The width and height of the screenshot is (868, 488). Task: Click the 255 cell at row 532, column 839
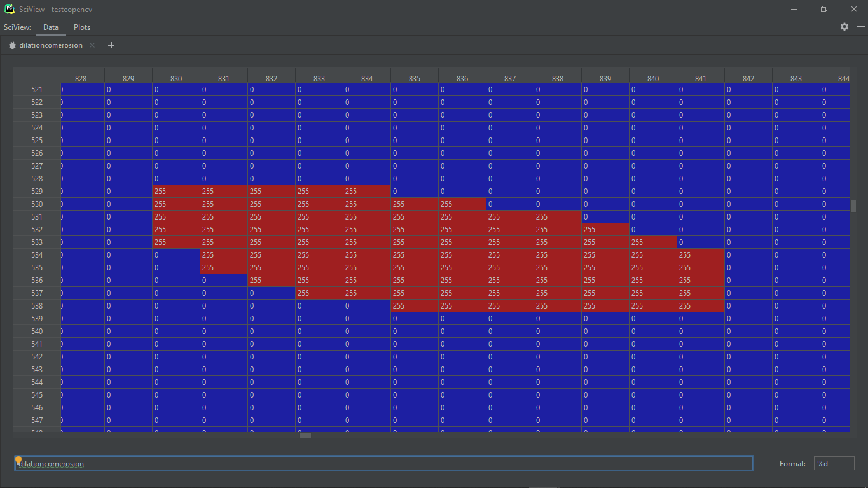[x=605, y=230]
